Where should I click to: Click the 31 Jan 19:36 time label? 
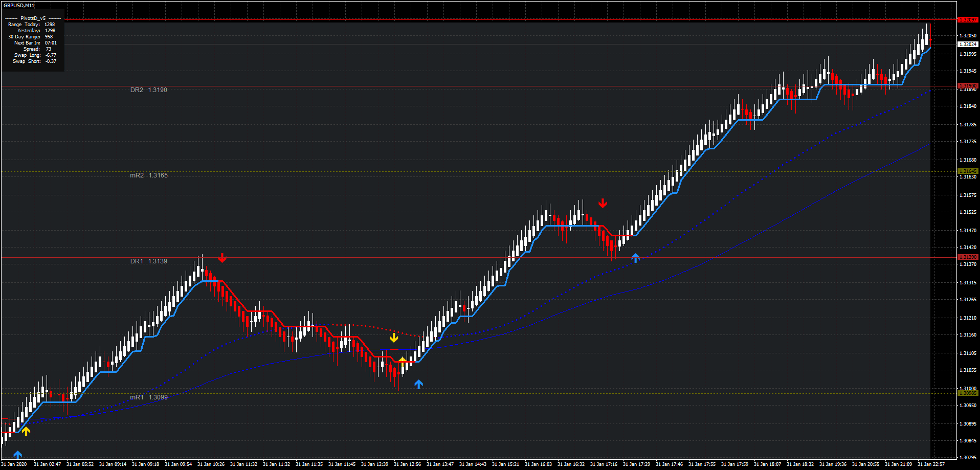pyautogui.click(x=833, y=464)
